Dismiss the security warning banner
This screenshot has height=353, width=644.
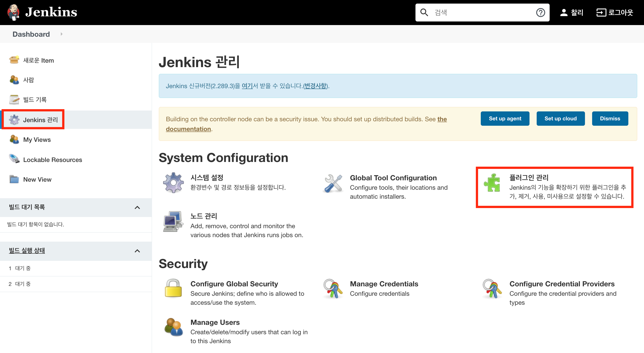click(x=610, y=119)
